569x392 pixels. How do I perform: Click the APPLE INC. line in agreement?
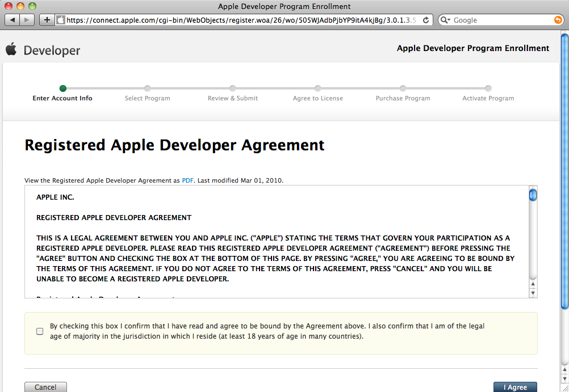coord(55,197)
